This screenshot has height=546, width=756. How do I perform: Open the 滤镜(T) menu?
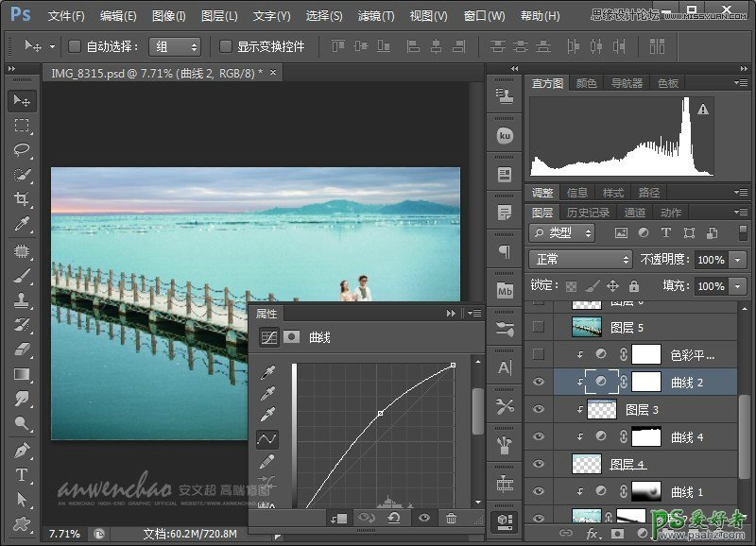(x=376, y=16)
